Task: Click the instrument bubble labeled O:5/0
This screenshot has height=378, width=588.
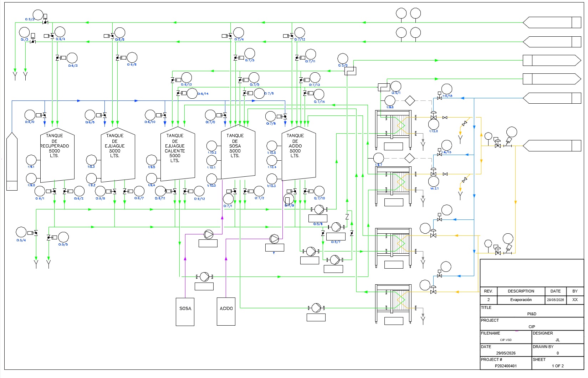Action: pyautogui.click(x=343, y=59)
